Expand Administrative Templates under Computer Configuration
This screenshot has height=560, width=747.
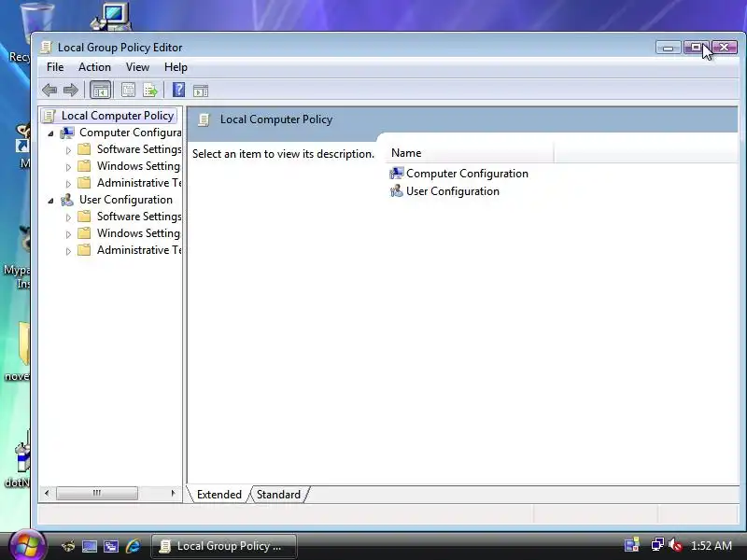(68, 183)
